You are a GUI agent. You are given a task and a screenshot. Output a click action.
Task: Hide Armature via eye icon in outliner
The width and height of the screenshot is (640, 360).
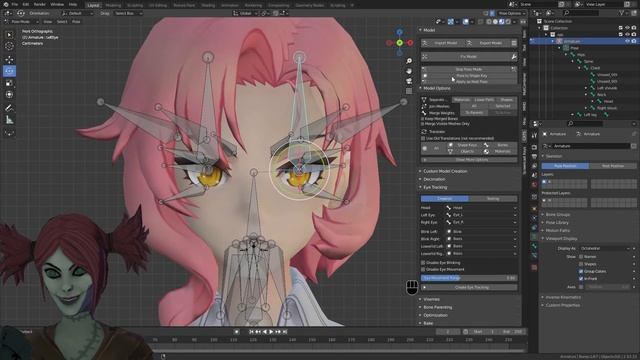[x=627, y=41]
